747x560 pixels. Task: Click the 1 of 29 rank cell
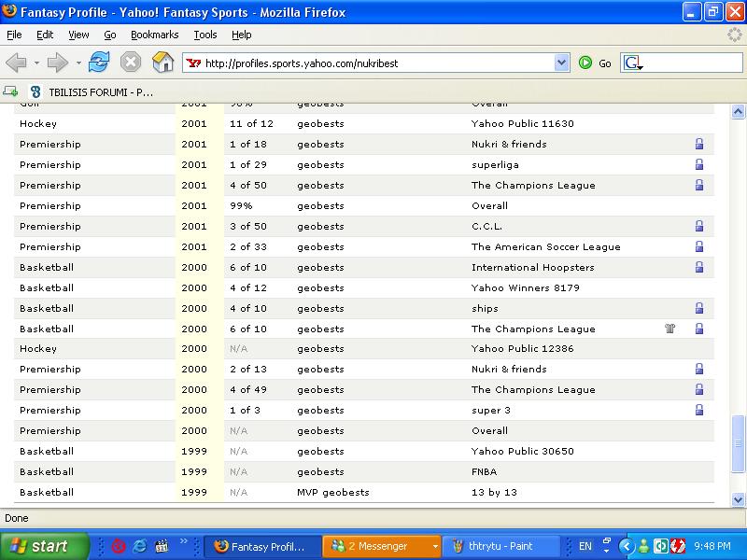248,165
